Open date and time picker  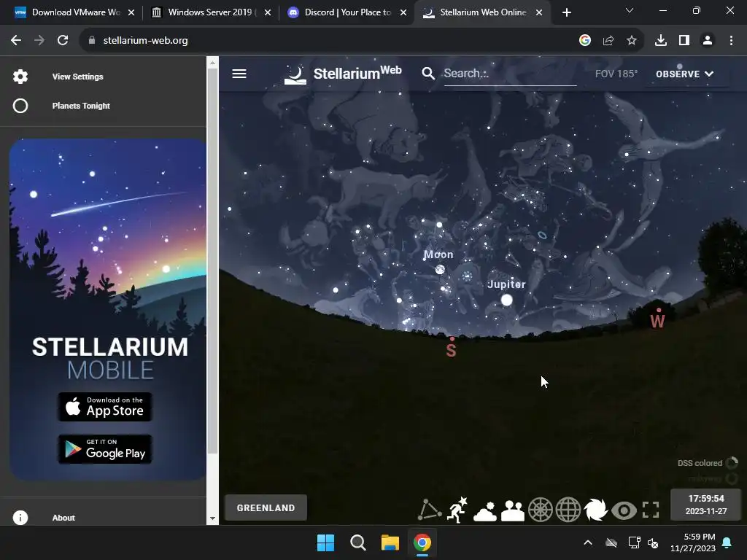706,505
